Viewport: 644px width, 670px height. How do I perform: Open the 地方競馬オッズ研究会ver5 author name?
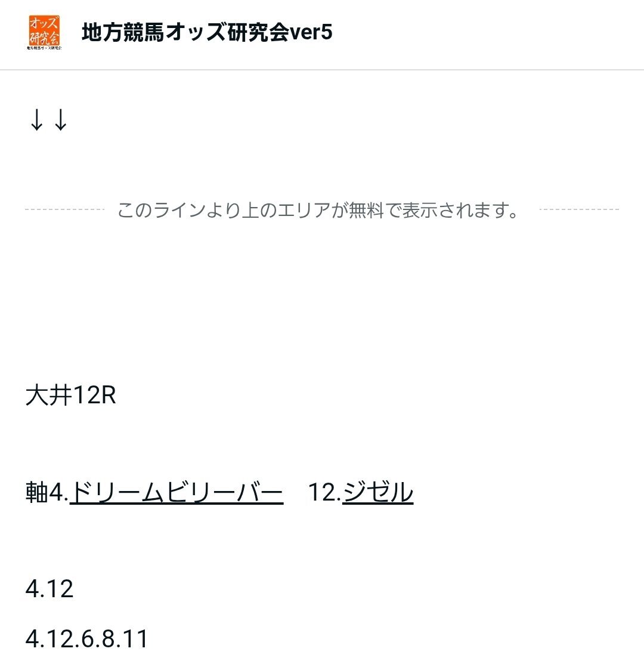207,32
